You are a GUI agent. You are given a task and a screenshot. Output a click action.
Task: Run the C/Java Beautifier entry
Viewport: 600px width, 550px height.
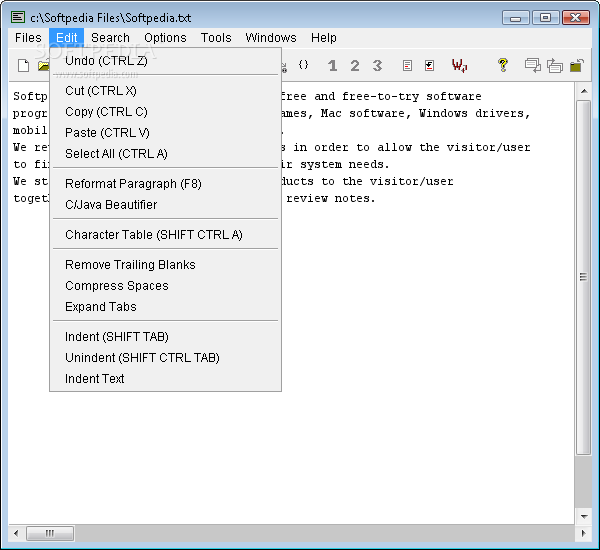pyautogui.click(x=165, y=205)
